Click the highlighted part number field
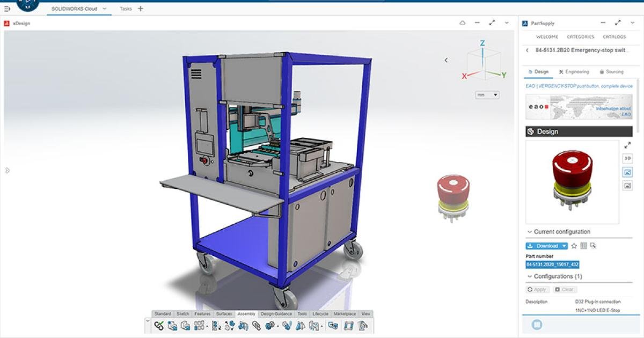644x338 pixels. pyautogui.click(x=552, y=264)
